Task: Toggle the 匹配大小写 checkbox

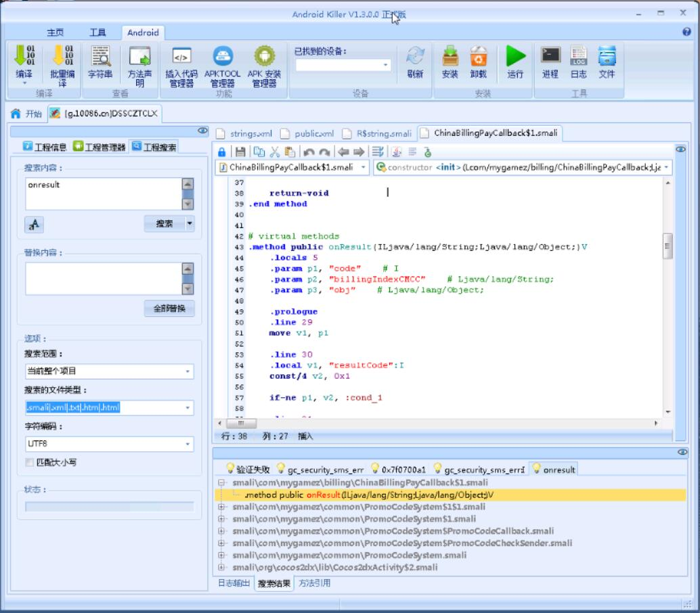Action: [x=30, y=462]
